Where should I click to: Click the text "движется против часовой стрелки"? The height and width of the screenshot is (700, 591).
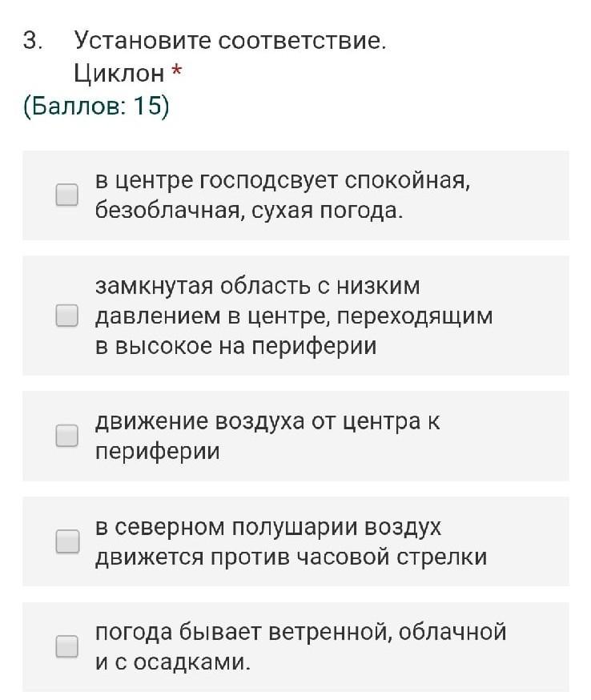coord(291,557)
